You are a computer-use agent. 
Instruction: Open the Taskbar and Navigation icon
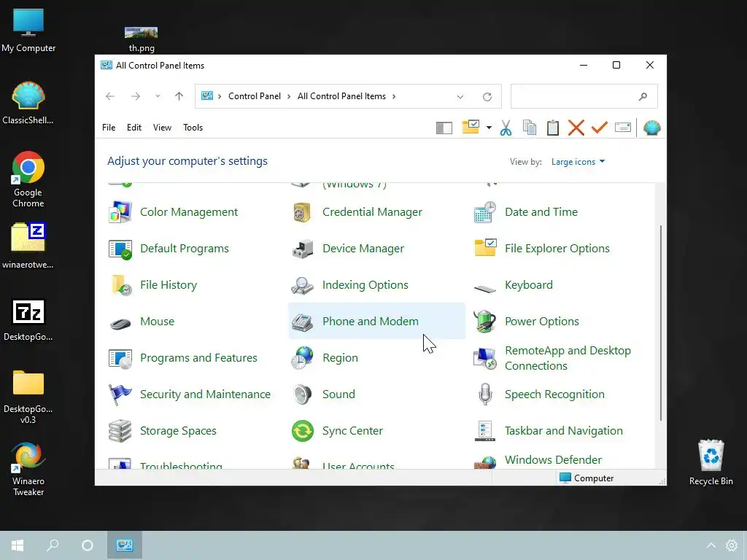485,431
